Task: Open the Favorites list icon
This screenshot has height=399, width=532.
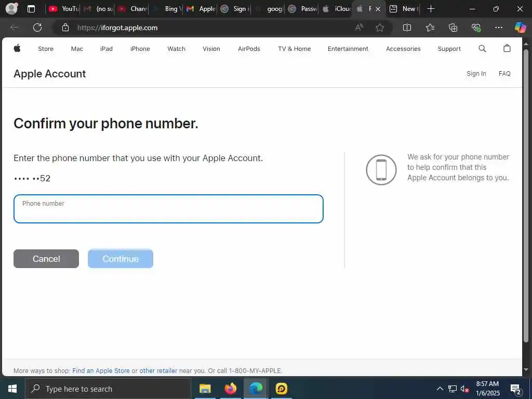Action: (x=430, y=28)
